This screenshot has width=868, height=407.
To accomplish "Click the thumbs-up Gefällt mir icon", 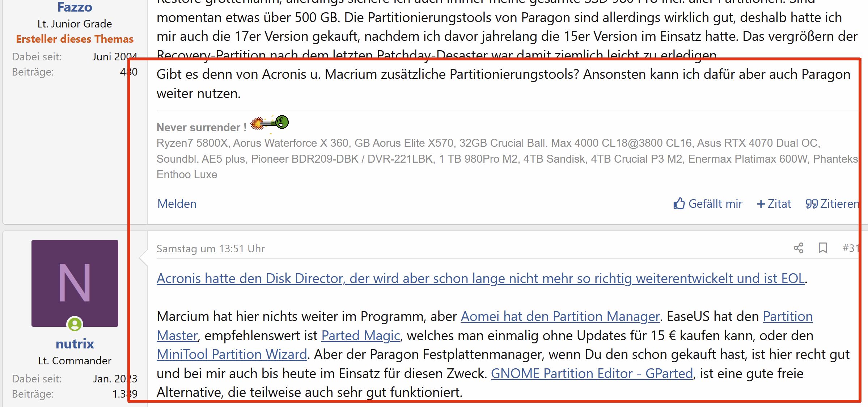I will (679, 204).
